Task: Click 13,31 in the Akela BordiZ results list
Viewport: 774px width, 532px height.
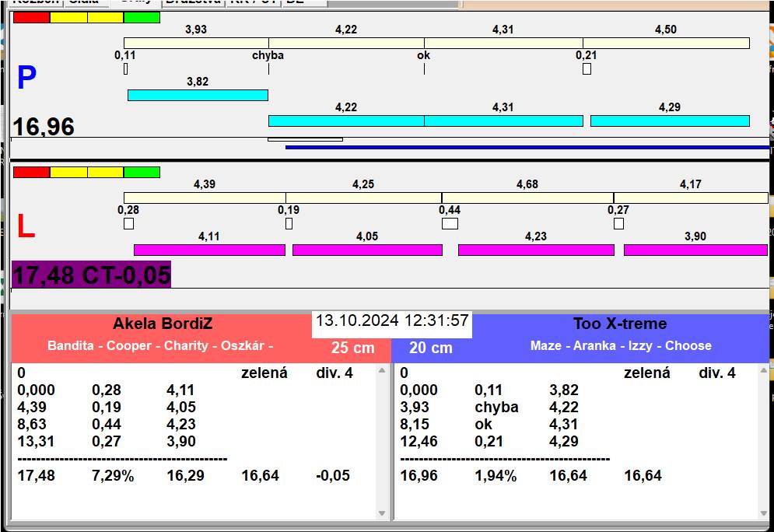Action: pyautogui.click(x=36, y=441)
